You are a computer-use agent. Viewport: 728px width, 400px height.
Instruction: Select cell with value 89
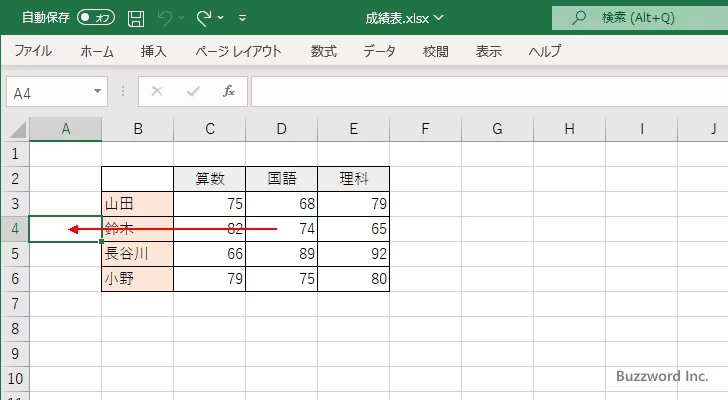pyautogui.click(x=282, y=254)
